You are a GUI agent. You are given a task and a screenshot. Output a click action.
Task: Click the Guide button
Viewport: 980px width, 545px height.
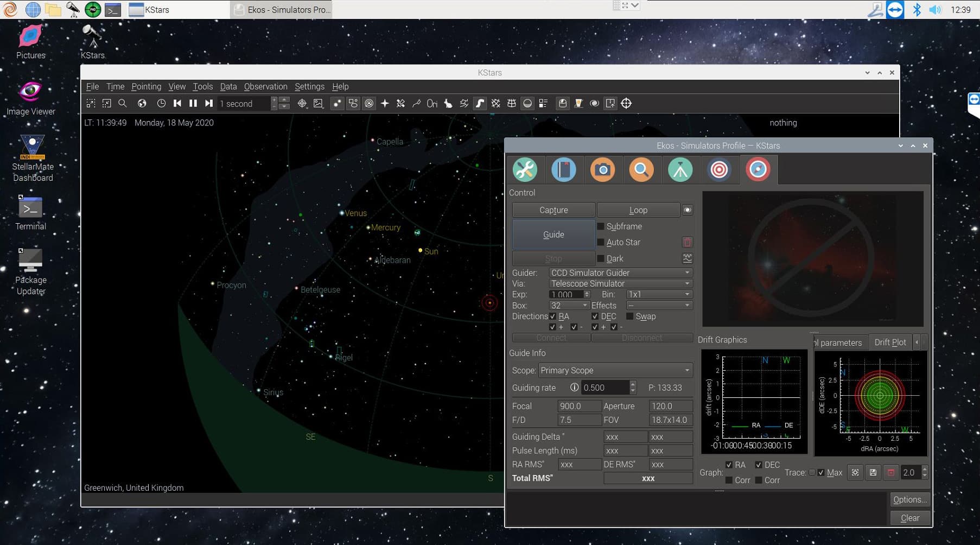pos(553,235)
